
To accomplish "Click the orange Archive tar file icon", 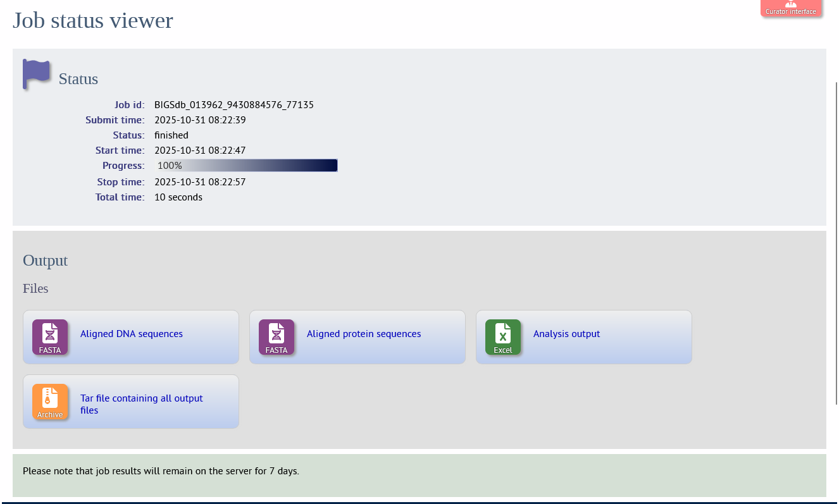I will (x=50, y=402).
